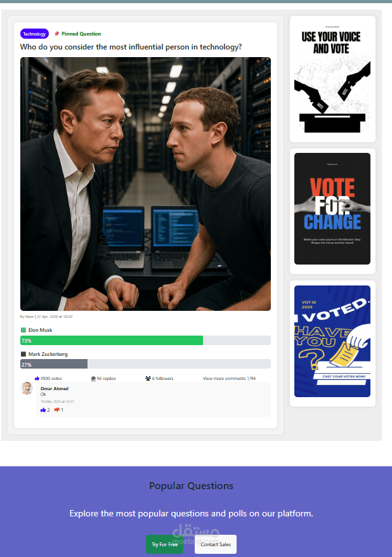
Task: Click the Contact Sales button
Action: tap(216, 544)
